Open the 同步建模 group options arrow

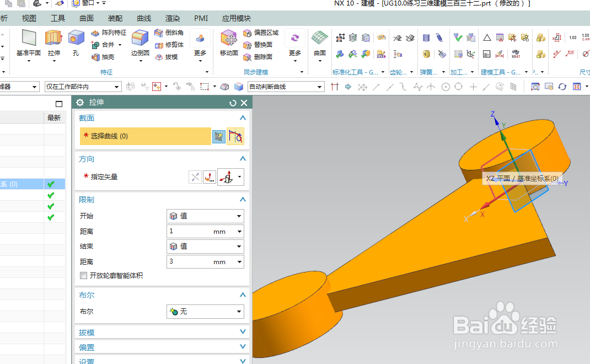click(x=302, y=72)
